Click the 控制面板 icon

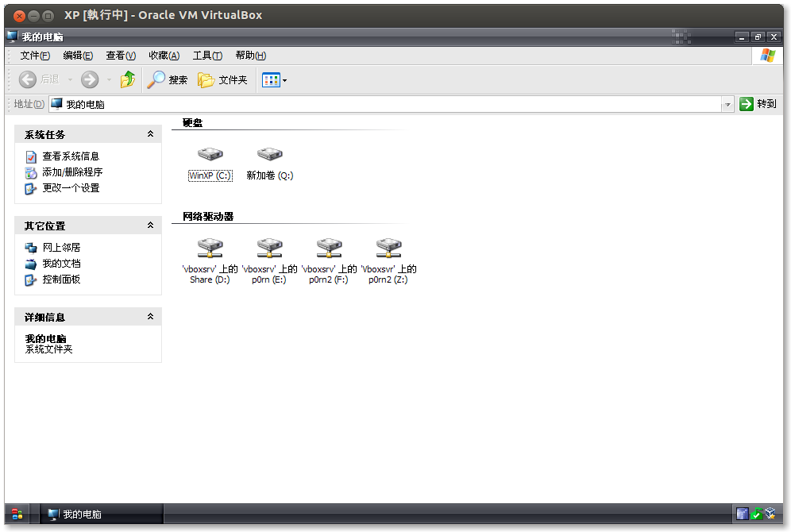point(31,279)
